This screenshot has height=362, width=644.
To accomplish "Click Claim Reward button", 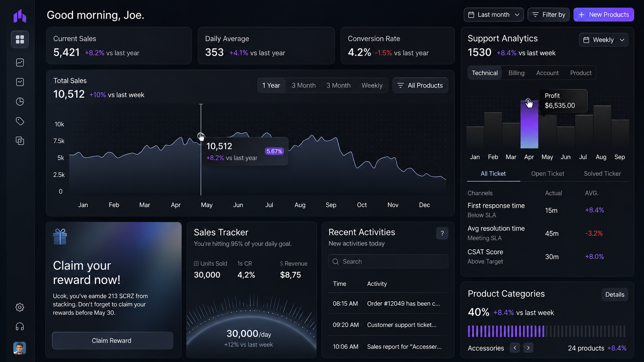I will tap(112, 340).
